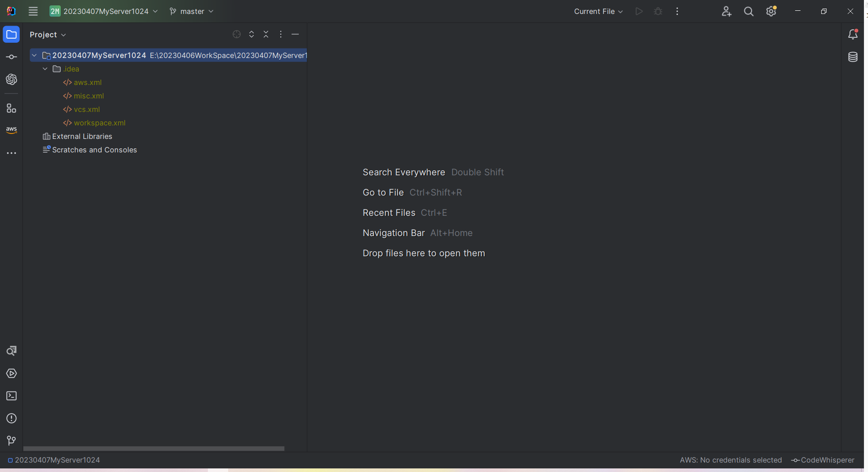Screen dimensions: 868x472
Task: Open the main hamburger menu
Action: 33,11
